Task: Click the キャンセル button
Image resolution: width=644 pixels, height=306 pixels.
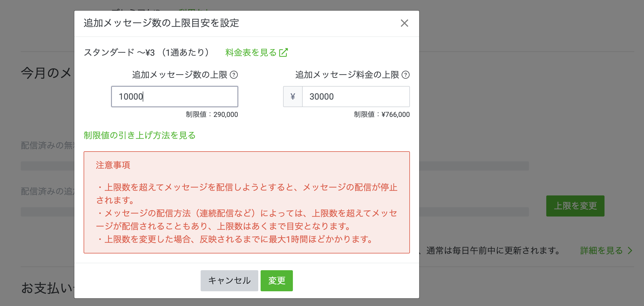Action: click(229, 281)
